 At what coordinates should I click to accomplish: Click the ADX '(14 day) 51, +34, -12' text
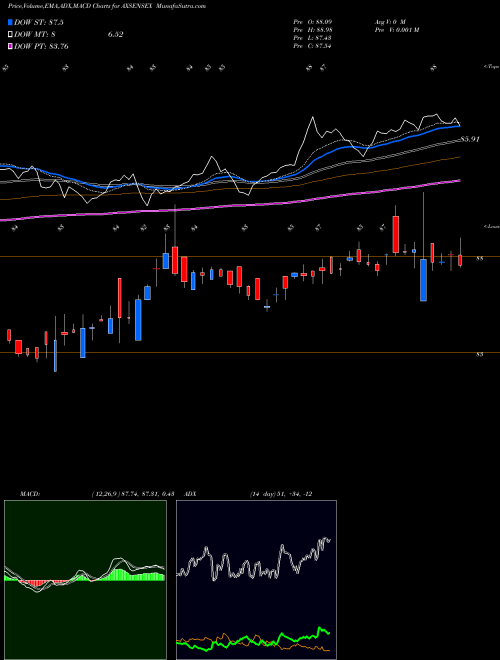[x=281, y=494]
